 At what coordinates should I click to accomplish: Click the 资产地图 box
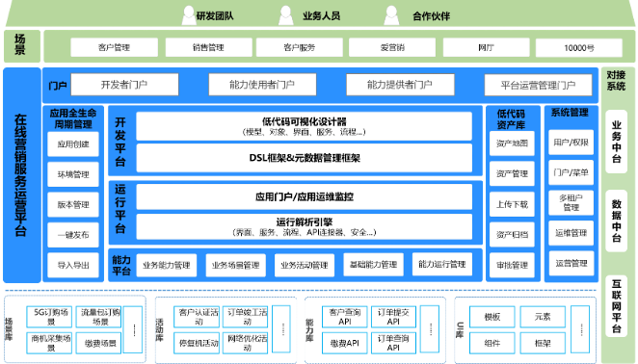pyautogui.click(x=512, y=143)
